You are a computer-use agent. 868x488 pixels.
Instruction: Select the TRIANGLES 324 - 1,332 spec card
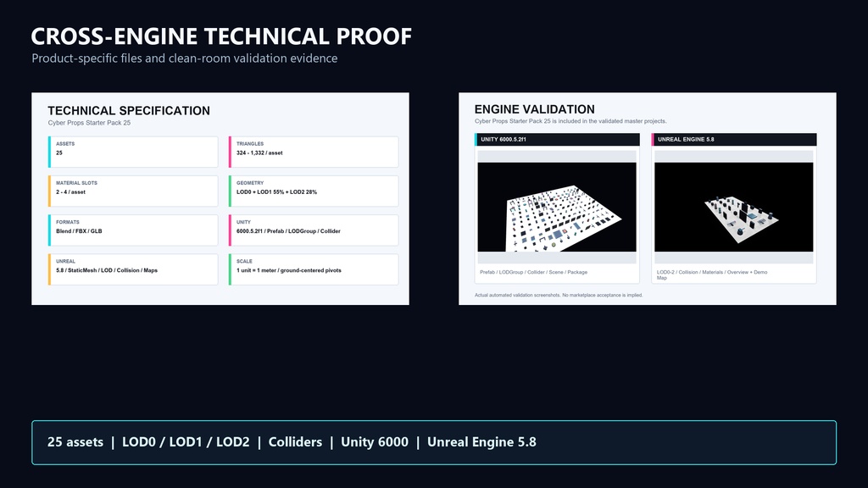314,152
